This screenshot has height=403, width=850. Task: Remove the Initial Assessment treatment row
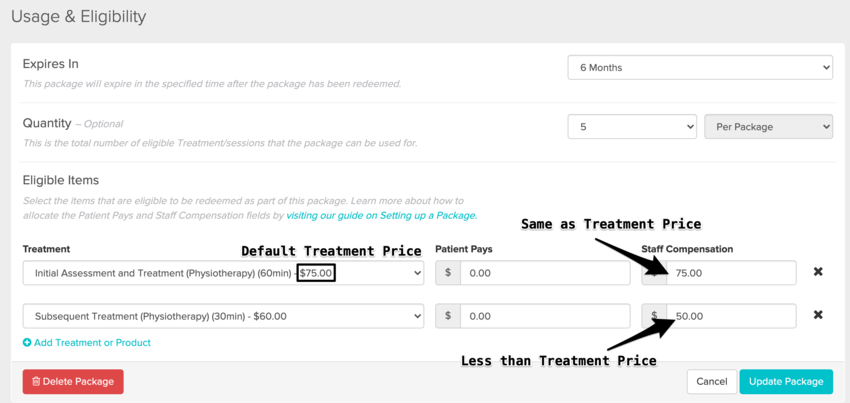[818, 272]
